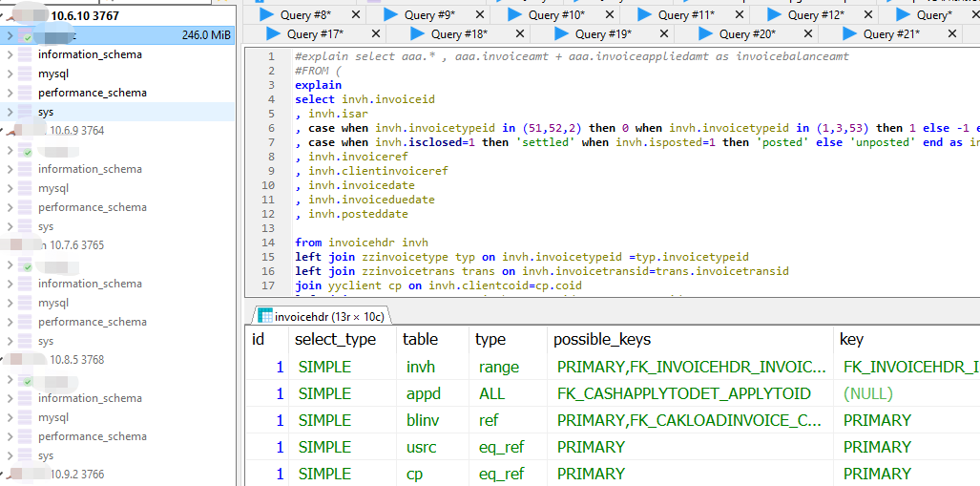Expand performance_schema under the 10.8.5 session
This screenshot has width=980, height=486.
coord(10,436)
